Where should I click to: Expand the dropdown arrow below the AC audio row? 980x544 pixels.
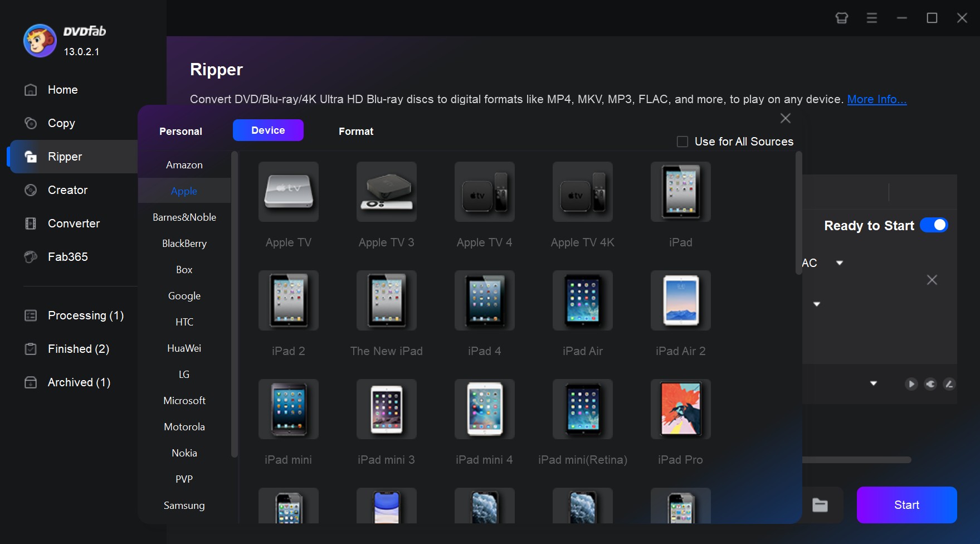click(x=817, y=304)
